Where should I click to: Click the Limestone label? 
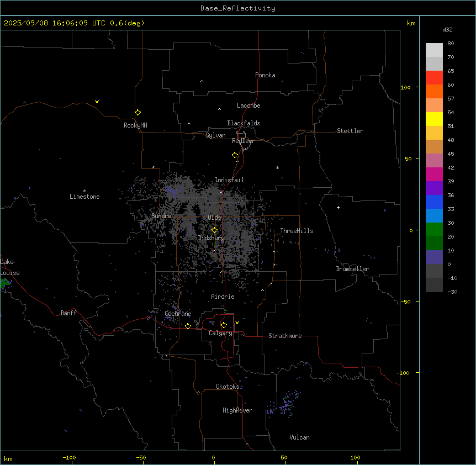(x=84, y=197)
